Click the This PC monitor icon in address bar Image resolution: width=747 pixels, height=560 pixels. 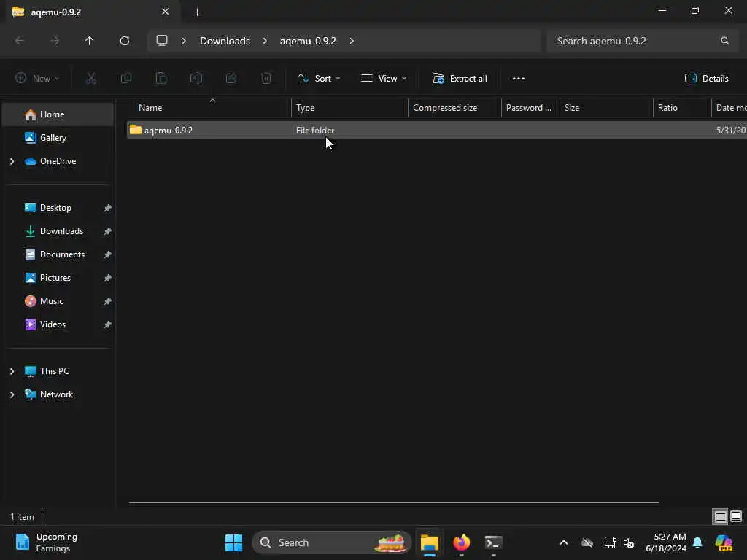[162, 41]
